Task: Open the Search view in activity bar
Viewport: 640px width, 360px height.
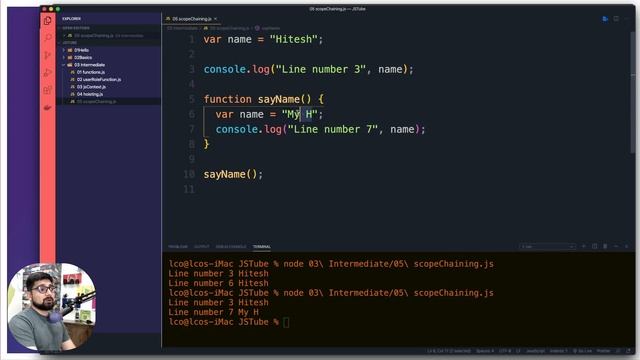Action: (48, 38)
